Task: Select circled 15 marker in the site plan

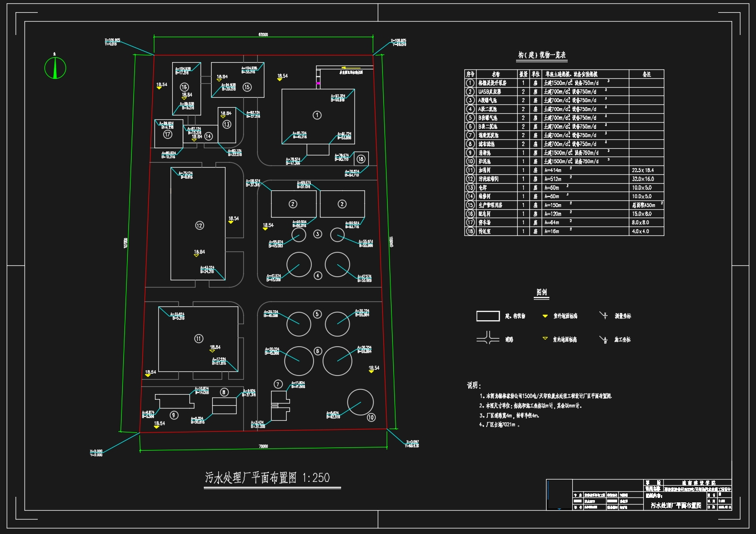Action: 247,87
